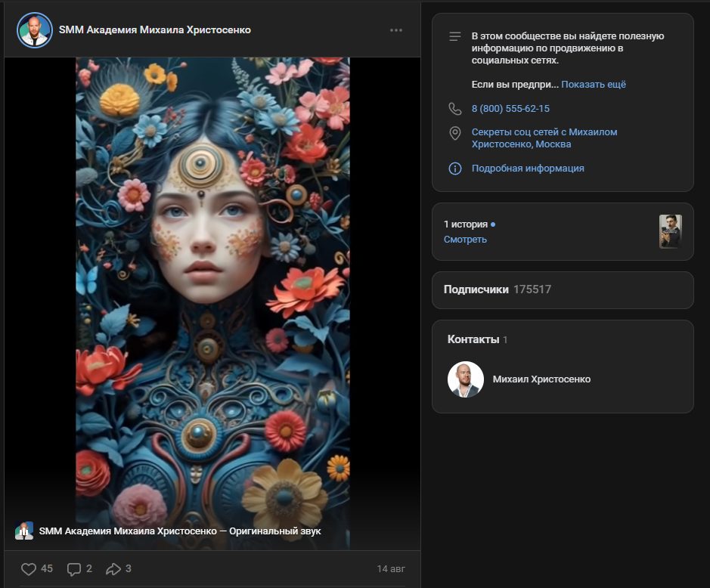Viewport: 710px width, 588px height.
Task: Click Смотреть to view the story
Action: pyautogui.click(x=465, y=240)
